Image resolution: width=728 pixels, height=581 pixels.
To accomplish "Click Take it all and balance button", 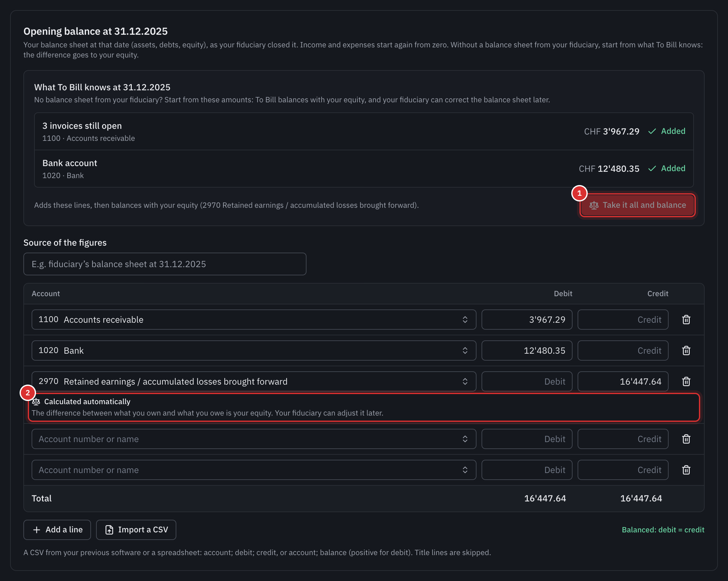I will click(x=637, y=205).
